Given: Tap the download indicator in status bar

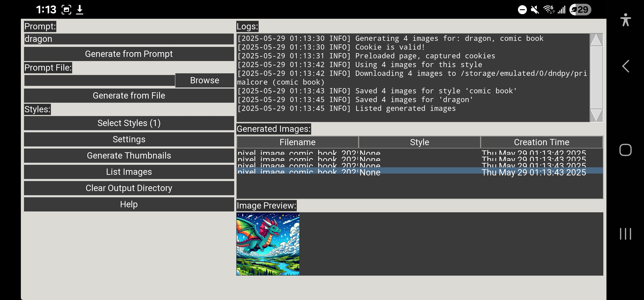Looking at the screenshot, I should (x=79, y=10).
